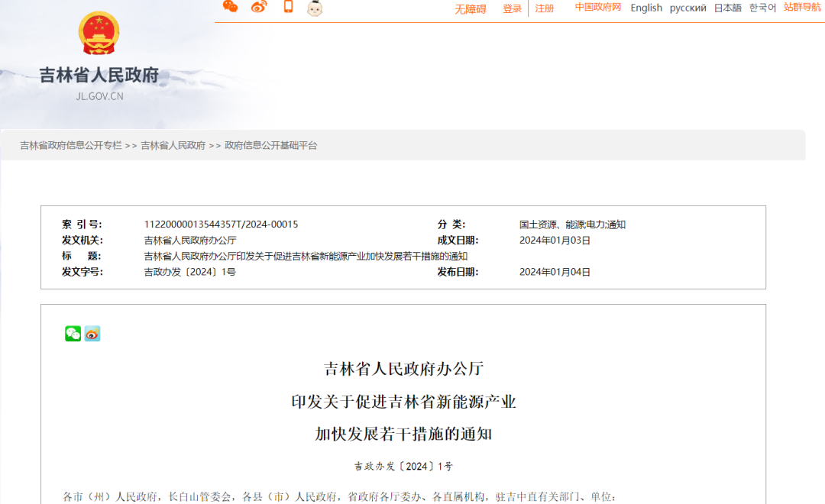Screen dimensions: 825x504
Task: Click the mobile phone icon in header
Action: pos(288,7)
